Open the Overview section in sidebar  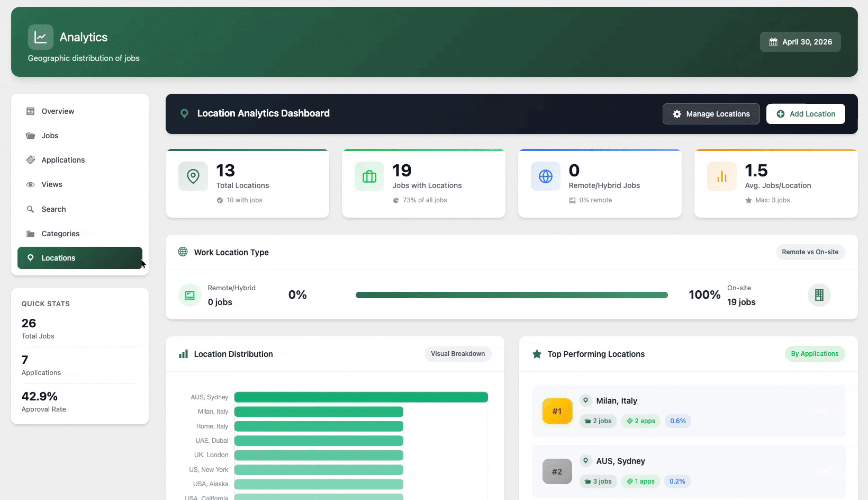point(58,111)
